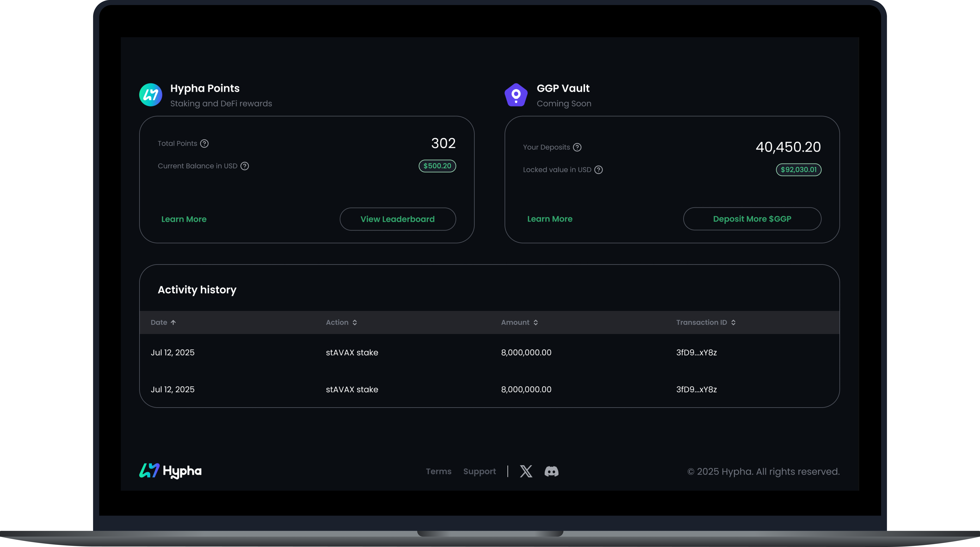Open Locked value in USD help icon
This screenshot has height=547, width=980.
[598, 170]
